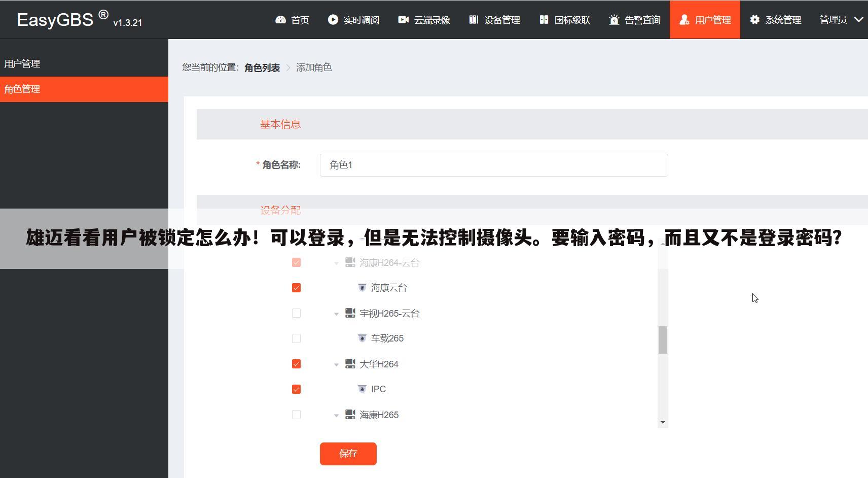
Task: Open 国标级联 cascade module icon
Action: point(544,19)
